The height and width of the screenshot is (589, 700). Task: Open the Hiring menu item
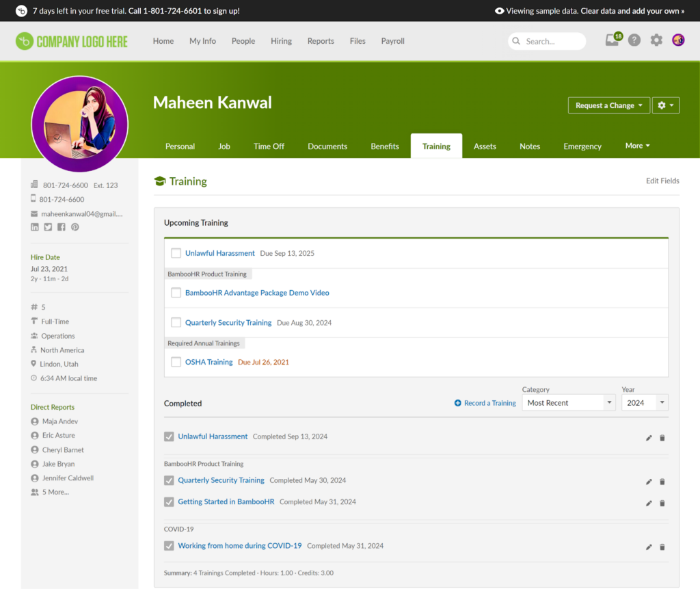[x=281, y=41]
